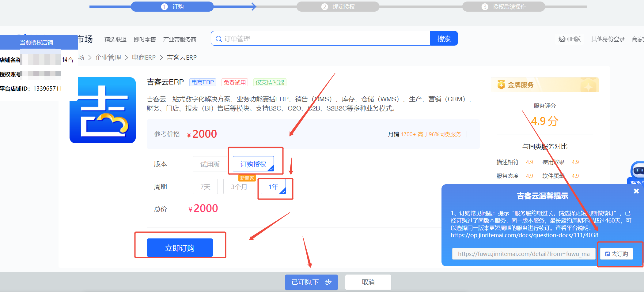Choose the 7天 period option
Viewport: 644px width, 292px height.
[x=205, y=187]
